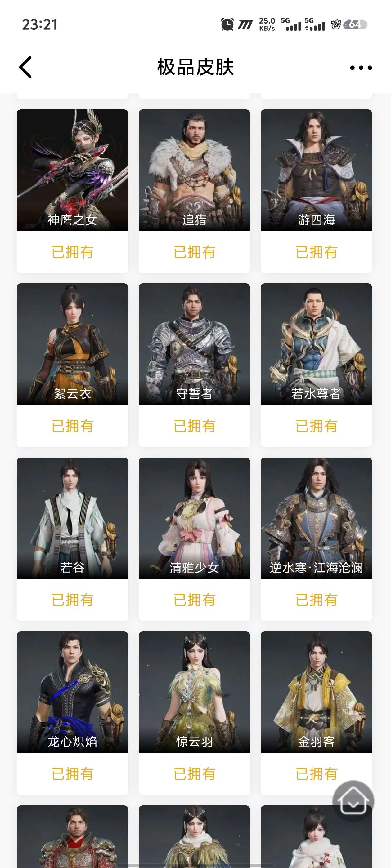This screenshot has width=391, height=868.
Task: Tap 已拥有 label under 若谷
Action: (x=73, y=600)
